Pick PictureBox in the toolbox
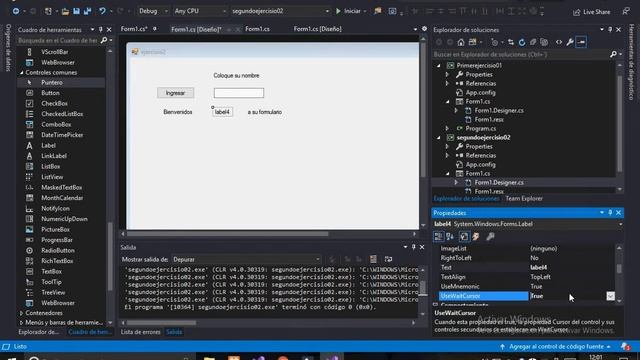The image size is (640, 360). [x=56, y=230]
